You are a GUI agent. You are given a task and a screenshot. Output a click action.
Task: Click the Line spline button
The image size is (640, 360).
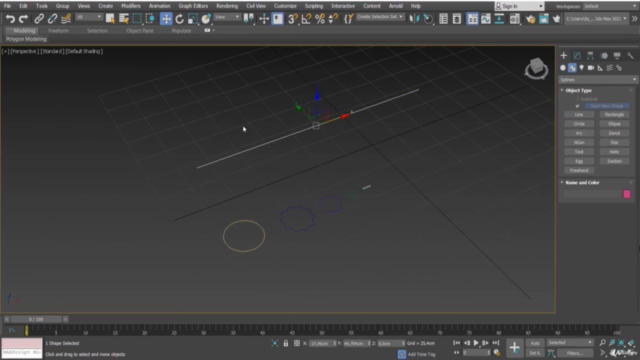579,115
